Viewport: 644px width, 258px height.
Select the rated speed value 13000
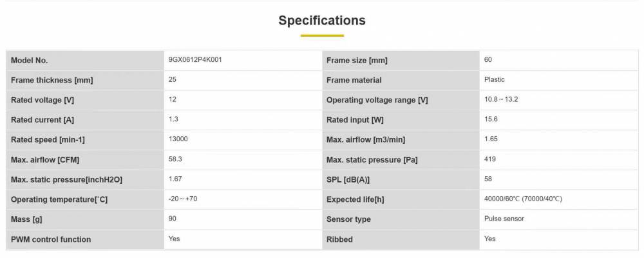coord(178,139)
